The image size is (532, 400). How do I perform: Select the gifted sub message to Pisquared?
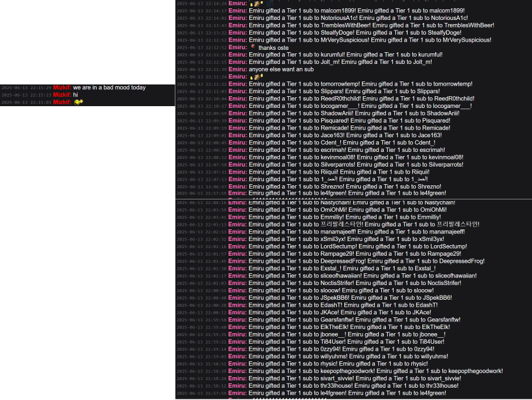click(x=350, y=120)
